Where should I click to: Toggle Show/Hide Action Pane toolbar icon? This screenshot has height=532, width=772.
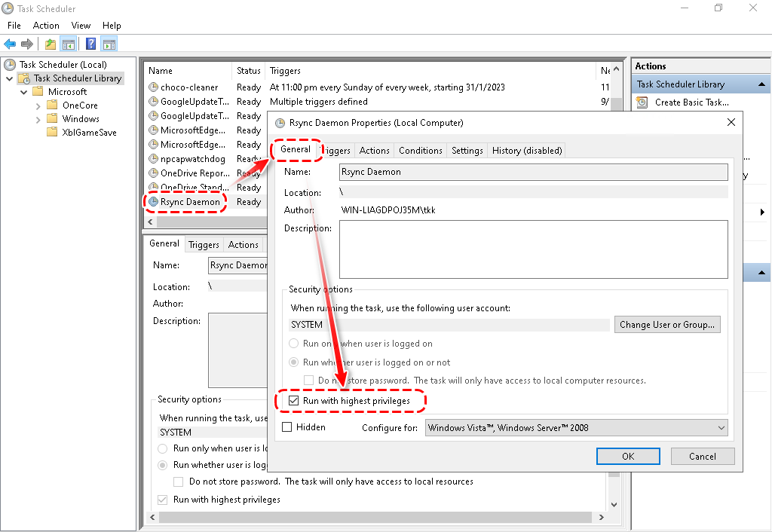click(x=109, y=44)
